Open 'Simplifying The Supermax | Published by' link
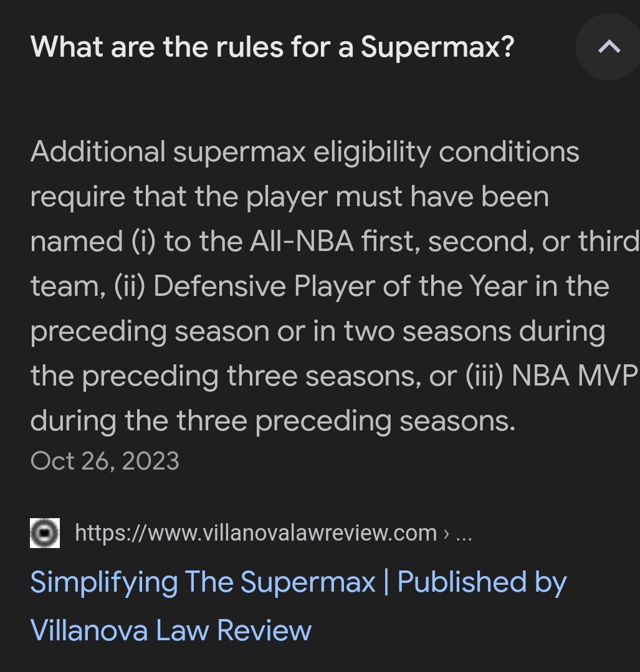This screenshot has height=672, width=640. click(x=298, y=582)
